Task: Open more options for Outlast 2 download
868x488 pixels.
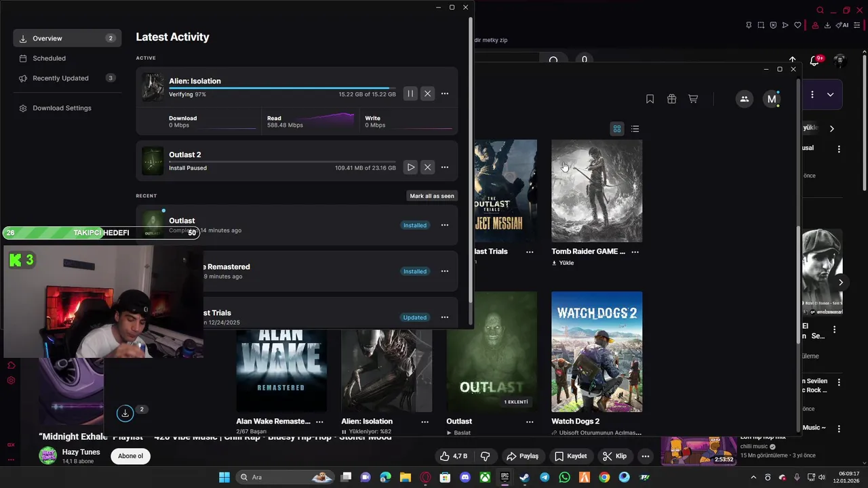Action: [445, 167]
